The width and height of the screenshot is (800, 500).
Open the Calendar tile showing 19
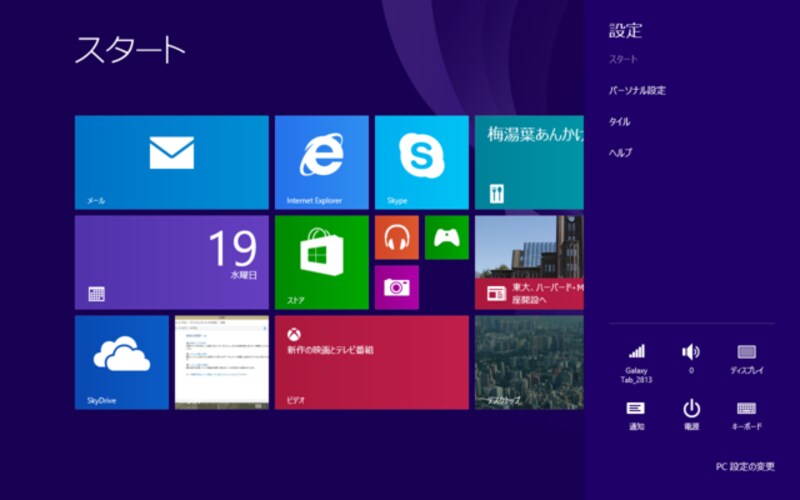point(171,262)
